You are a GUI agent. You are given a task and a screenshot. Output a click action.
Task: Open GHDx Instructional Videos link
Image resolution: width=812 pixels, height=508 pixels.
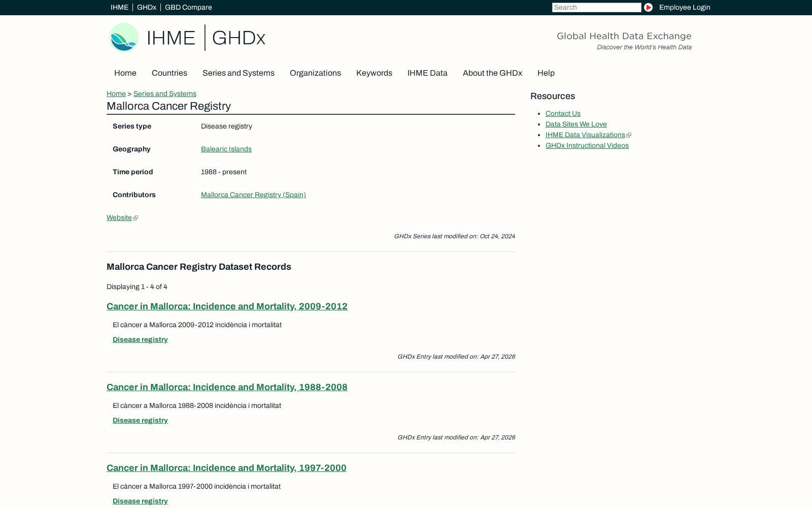click(587, 146)
